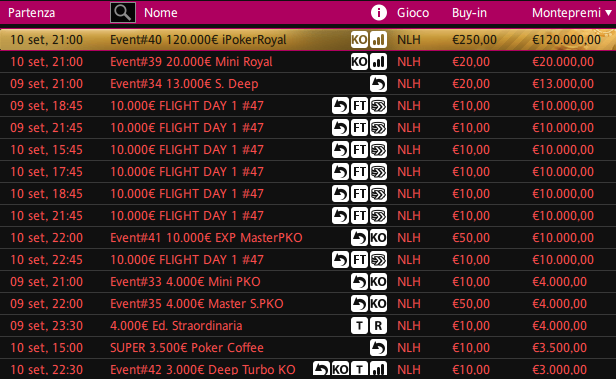Sort list by Gioco column header
This screenshot has height=379, width=616.
412,13
